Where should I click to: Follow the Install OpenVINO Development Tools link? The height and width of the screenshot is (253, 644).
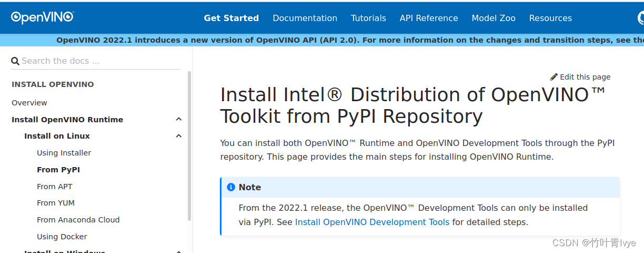click(373, 222)
